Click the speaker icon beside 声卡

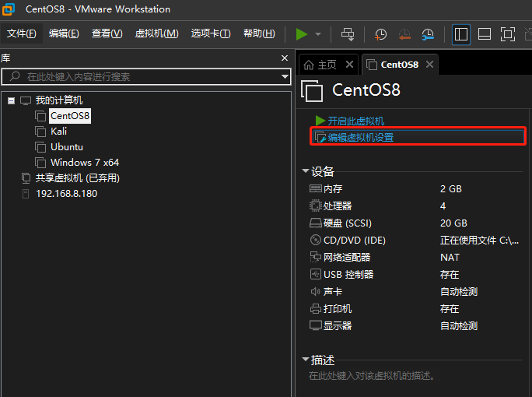316,291
